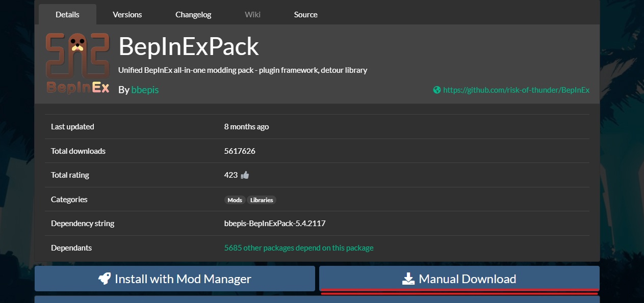This screenshot has height=303, width=644.
Task: Open the Wiki tab
Action: [252, 14]
